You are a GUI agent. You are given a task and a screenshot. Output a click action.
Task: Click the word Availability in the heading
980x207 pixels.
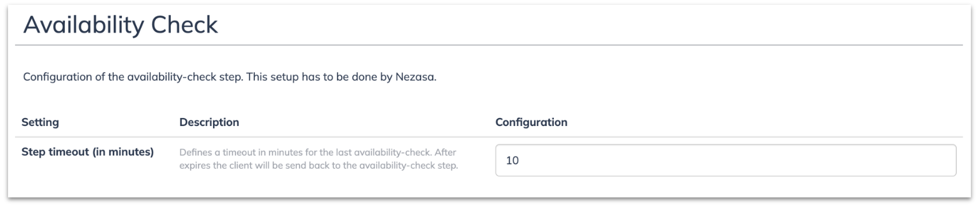pos(83,25)
